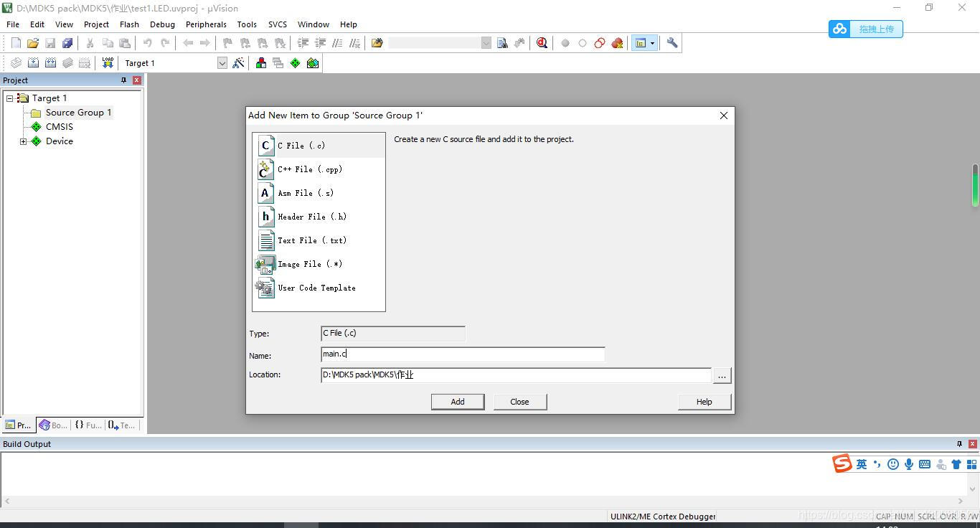The height and width of the screenshot is (528, 980).
Task: Switch to Templates tab in Project panel
Action: click(x=122, y=425)
